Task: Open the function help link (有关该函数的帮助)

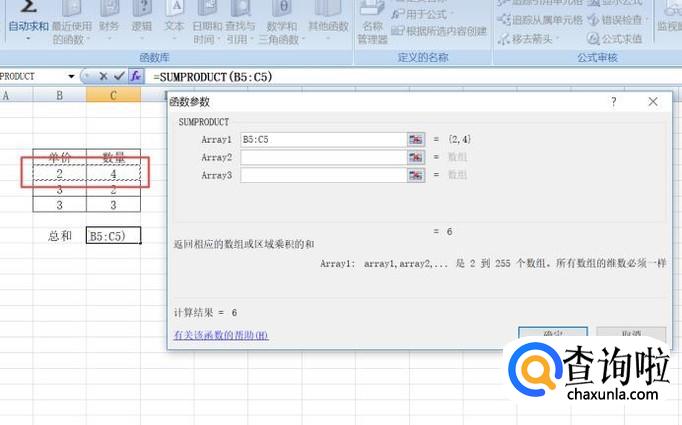Action: click(x=221, y=336)
